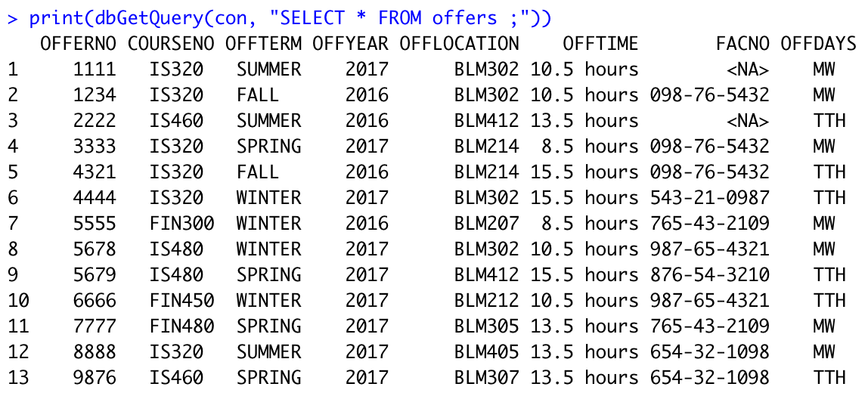Select course FIN300 in row 7
The width and height of the screenshot is (868, 393).
tap(181, 223)
